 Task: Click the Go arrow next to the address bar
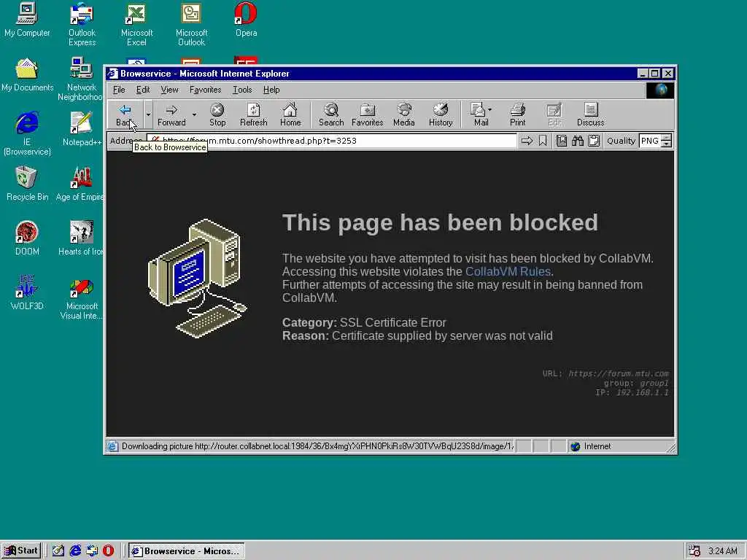pyautogui.click(x=527, y=141)
